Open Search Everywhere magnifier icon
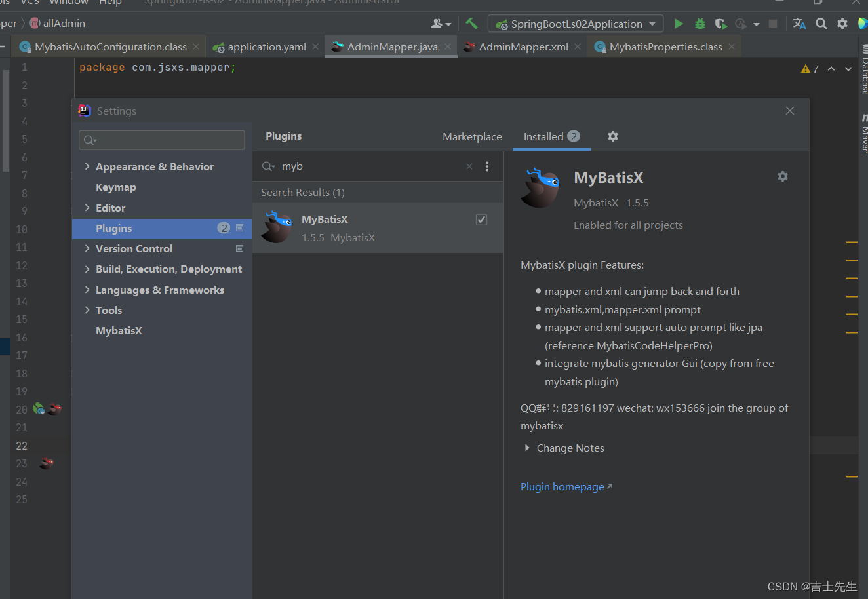The height and width of the screenshot is (599, 868). click(x=821, y=24)
